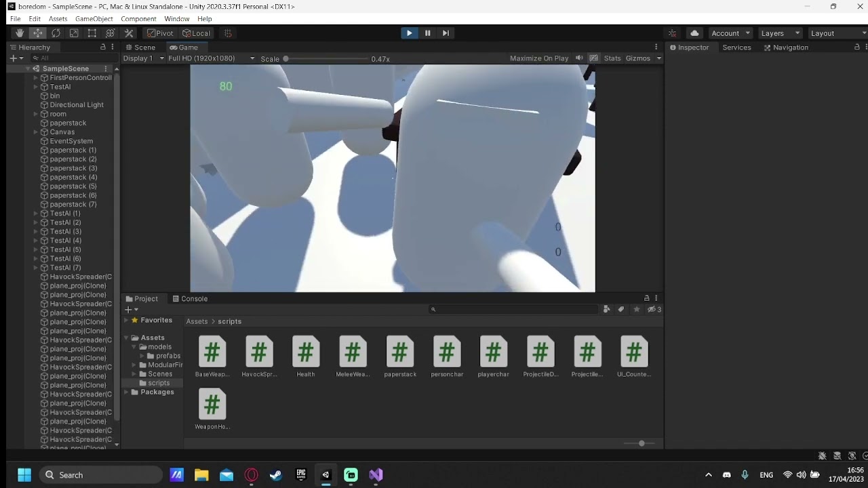The height and width of the screenshot is (488, 868).
Task: Open the Project create plus dropdown
Action: click(x=132, y=309)
